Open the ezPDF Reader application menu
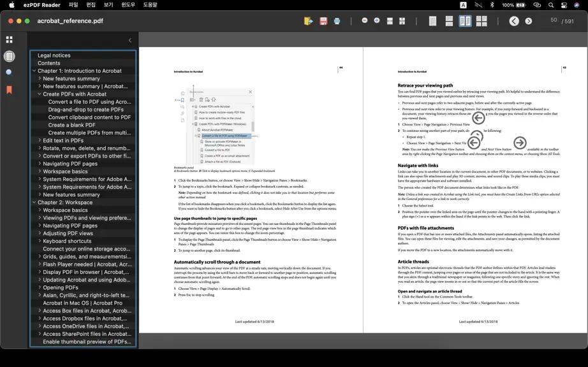Image resolution: width=588 pixels, height=367 pixels. (41, 5)
